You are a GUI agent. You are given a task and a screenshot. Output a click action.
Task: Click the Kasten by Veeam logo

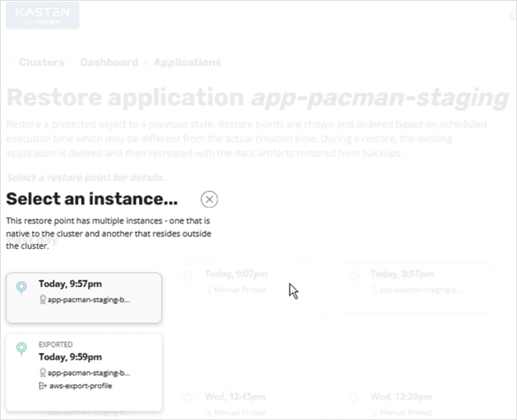42,16
